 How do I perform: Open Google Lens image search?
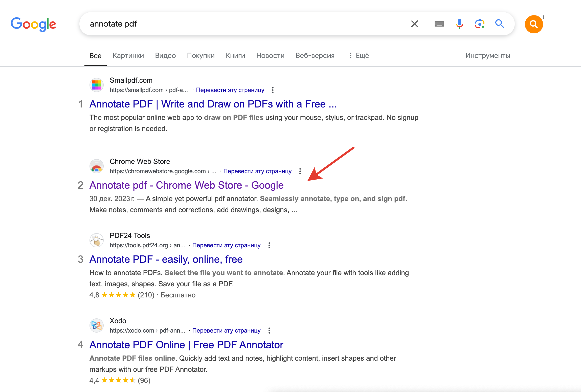479,24
